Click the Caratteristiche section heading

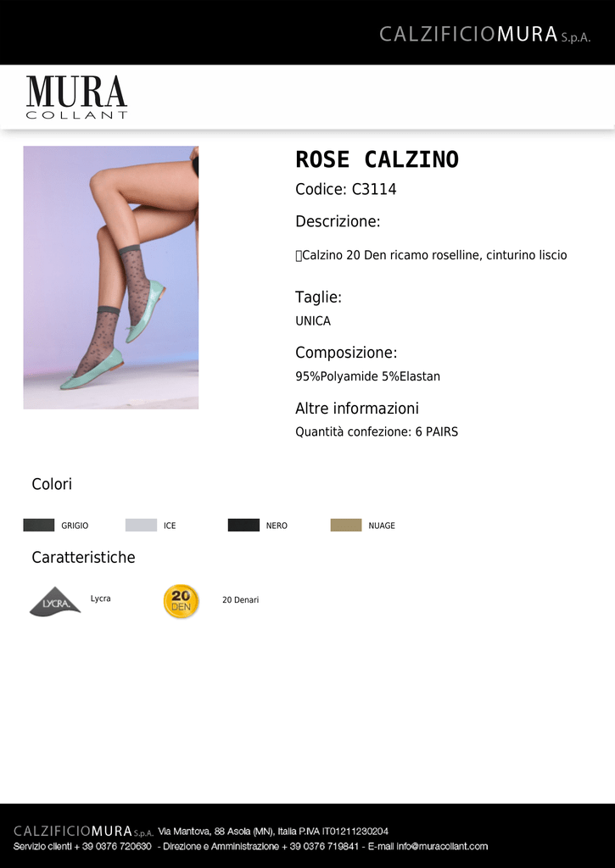click(83, 557)
